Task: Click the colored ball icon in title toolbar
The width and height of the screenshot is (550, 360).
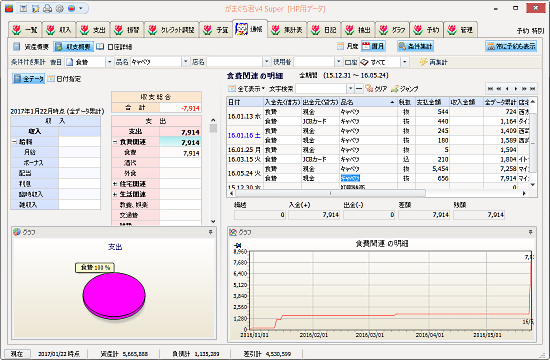Action: tap(72, 8)
